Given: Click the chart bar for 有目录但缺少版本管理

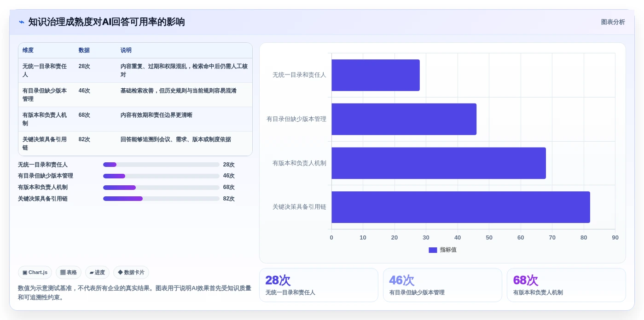Looking at the screenshot, I should [404, 119].
